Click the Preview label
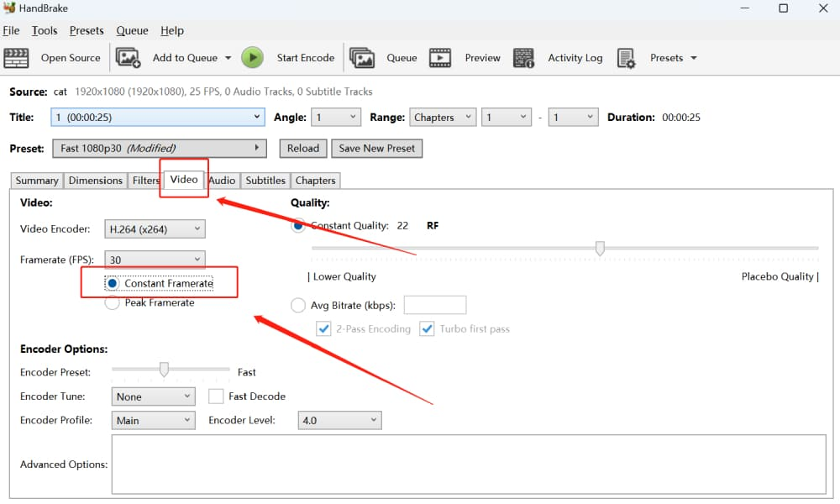The height and width of the screenshot is (504, 840). 483,58
